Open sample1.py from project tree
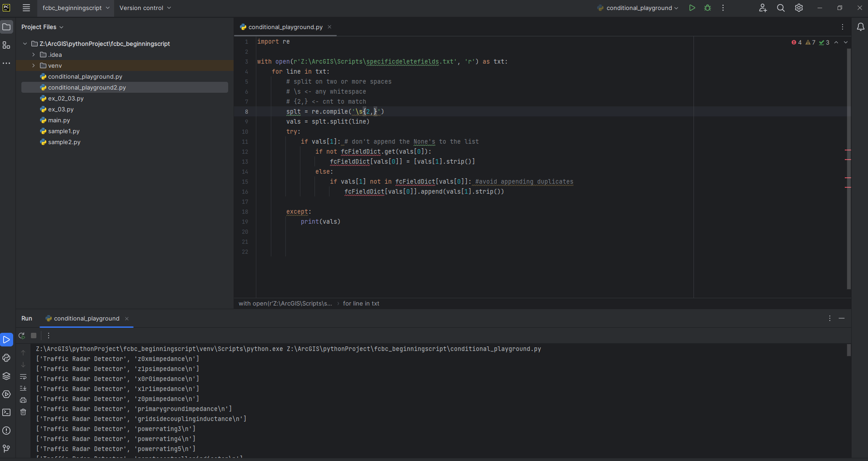Image resolution: width=868 pixels, height=461 pixels. pos(64,131)
